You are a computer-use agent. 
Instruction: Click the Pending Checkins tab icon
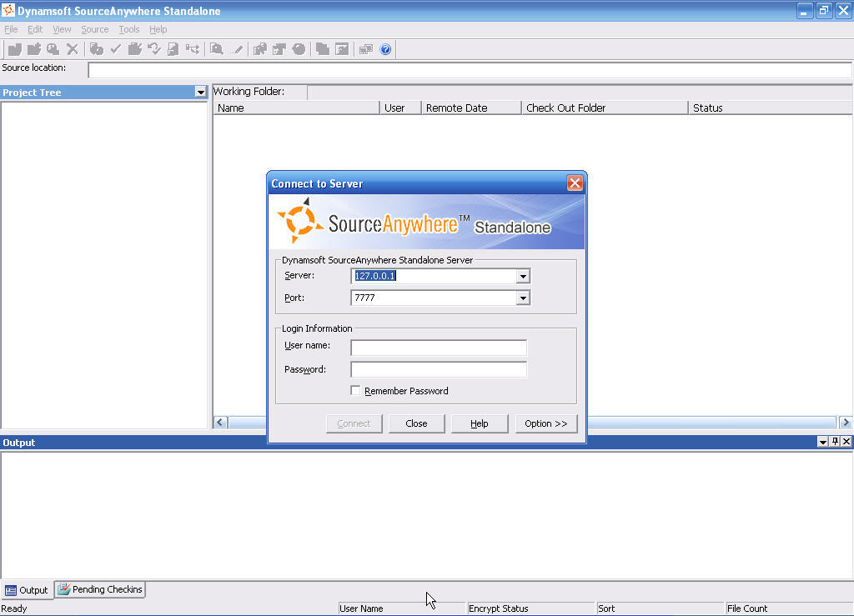(x=63, y=589)
